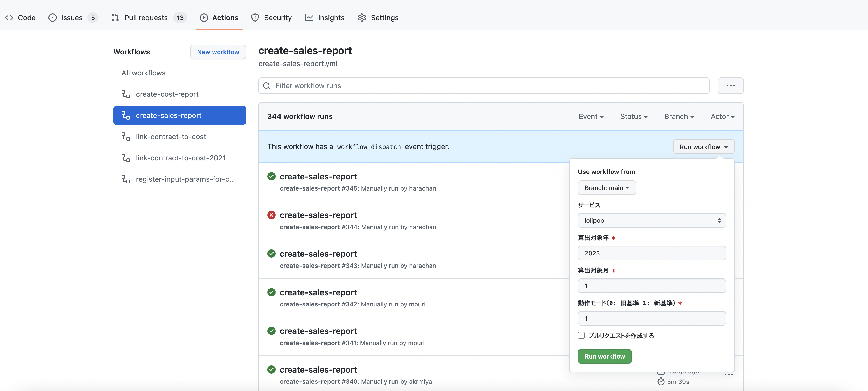Enable the プルリクエストを作成する checkbox
The width and height of the screenshot is (868, 391).
pos(581,336)
